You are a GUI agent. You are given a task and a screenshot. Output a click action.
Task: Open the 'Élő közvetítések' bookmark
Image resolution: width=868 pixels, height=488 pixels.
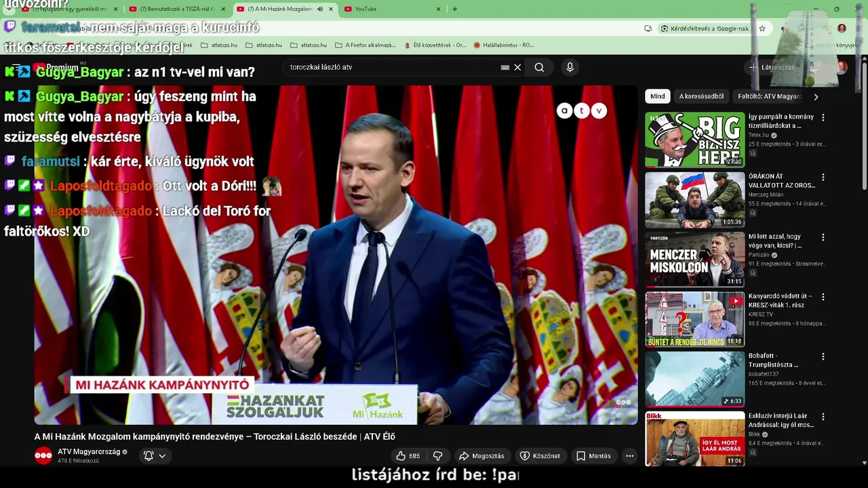pos(435,45)
